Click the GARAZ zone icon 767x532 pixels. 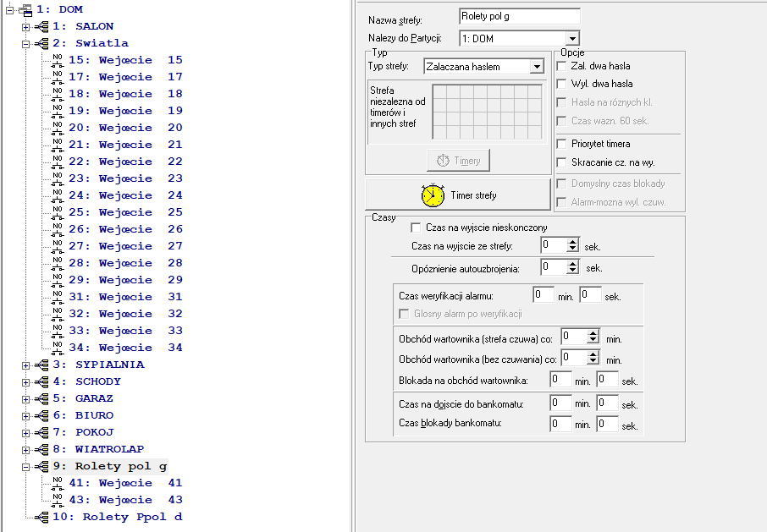(x=41, y=398)
